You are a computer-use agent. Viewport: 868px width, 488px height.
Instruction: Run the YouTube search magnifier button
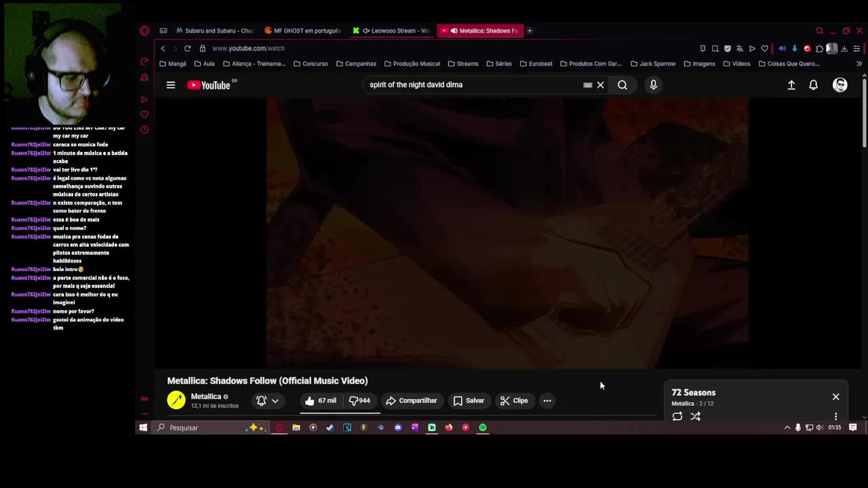click(623, 85)
